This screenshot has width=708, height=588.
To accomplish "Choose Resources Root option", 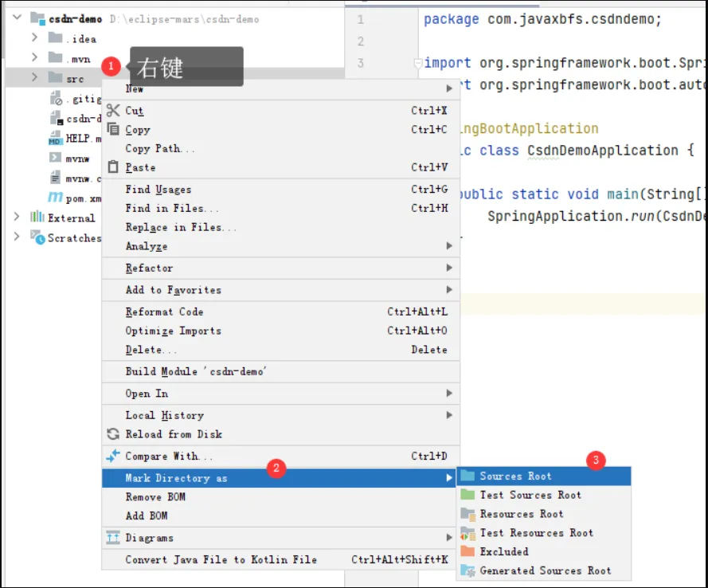I will click(544, 514).
